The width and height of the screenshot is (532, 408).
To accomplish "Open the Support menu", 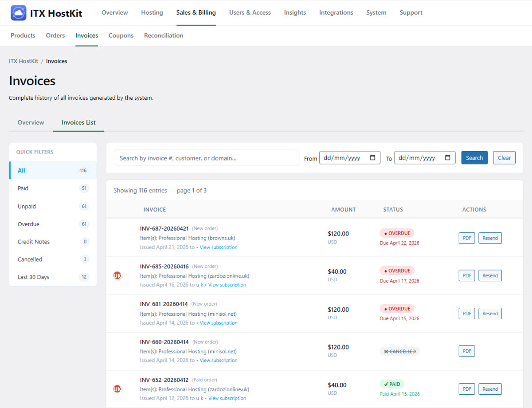I will tap(411, 12).
